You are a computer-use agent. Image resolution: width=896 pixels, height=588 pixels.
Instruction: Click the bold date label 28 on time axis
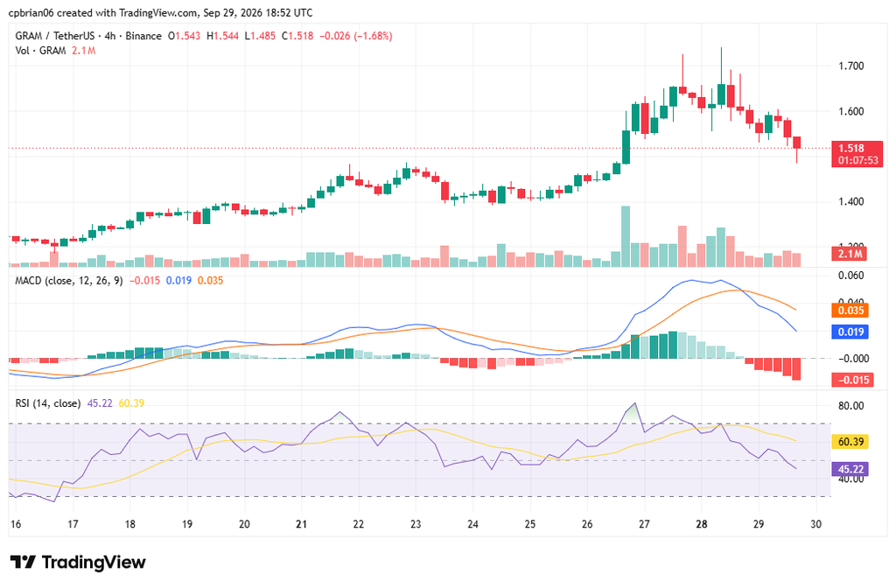[x=701, y=525]
